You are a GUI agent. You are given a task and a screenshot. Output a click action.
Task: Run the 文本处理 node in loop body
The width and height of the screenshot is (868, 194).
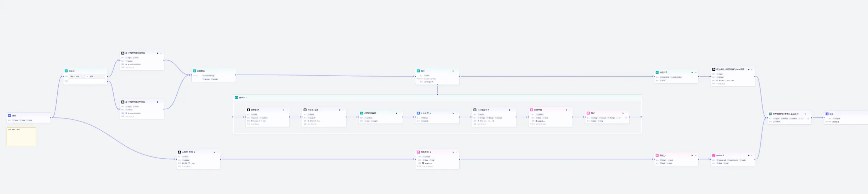click(x=283, y=110)
